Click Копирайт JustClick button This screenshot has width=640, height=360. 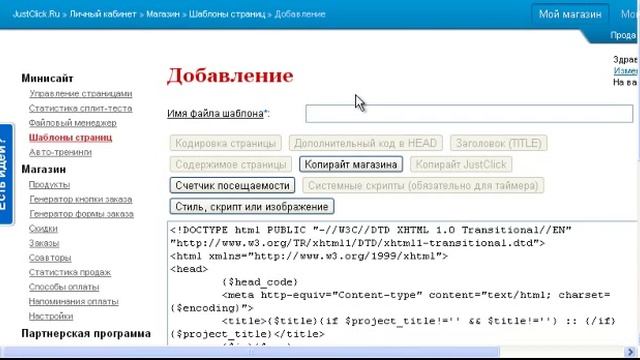pyautogui.click(x=461, y=164)
